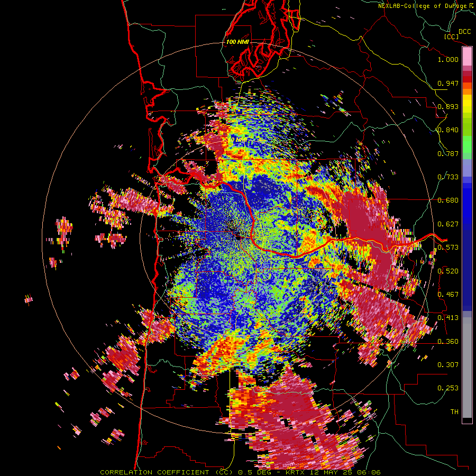Click the 06:06 timestamp text
Image resolution: width=476 pixels, height=476 pixels.
click(x=369, y=472)
